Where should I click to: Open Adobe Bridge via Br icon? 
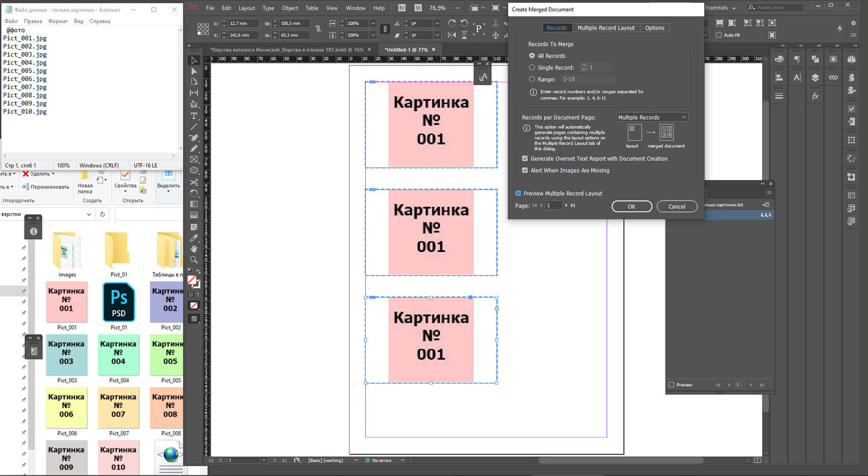pyautogui.click(x=402, y=8)
